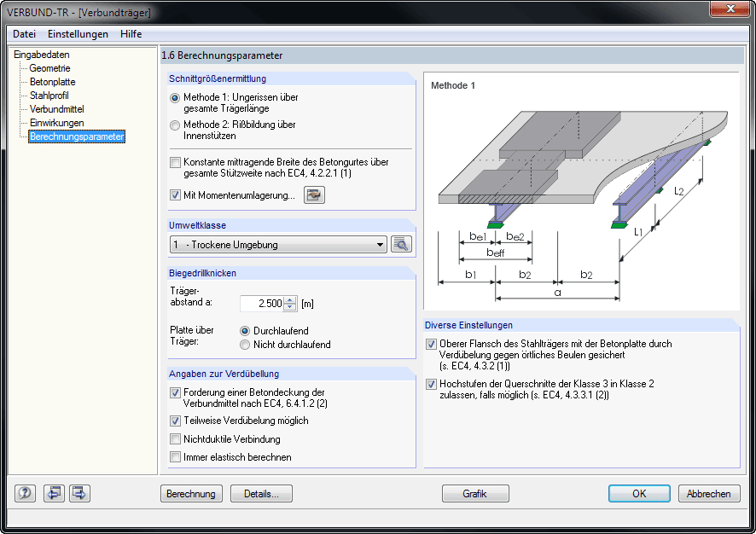Jump to previous module via arrow icon
This screenshot has height=534, width=756.
click(x=53, y=493)
